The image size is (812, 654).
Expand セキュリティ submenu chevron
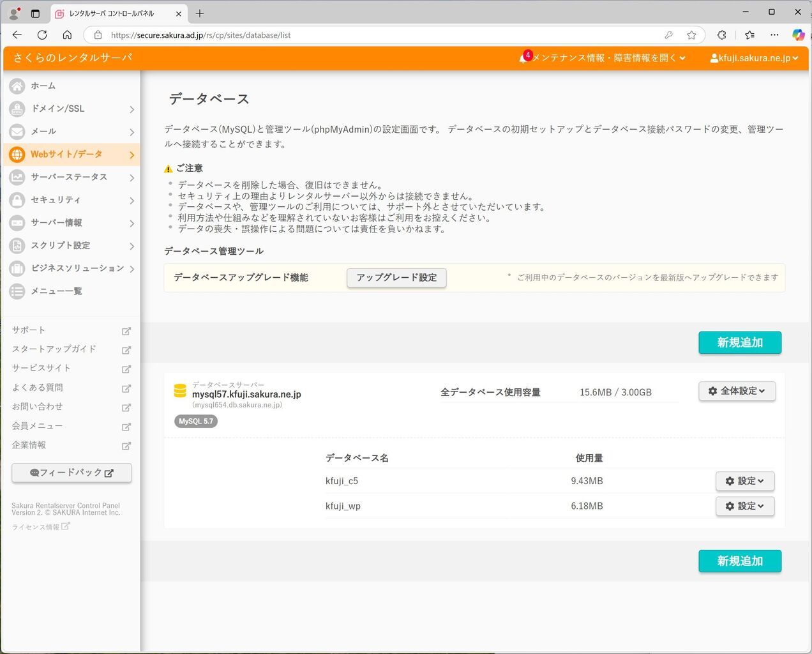[132, 201]
